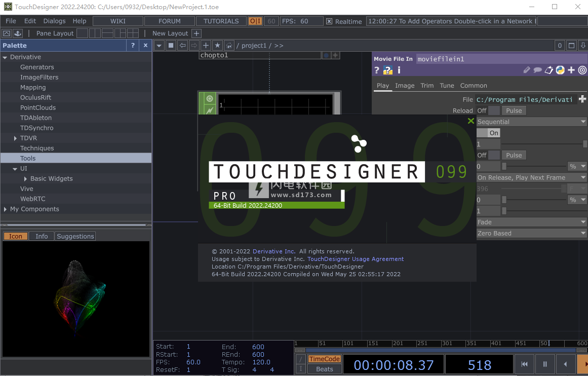
Task: Toggle the Realtime checkbox
Action: click(329, 21)
